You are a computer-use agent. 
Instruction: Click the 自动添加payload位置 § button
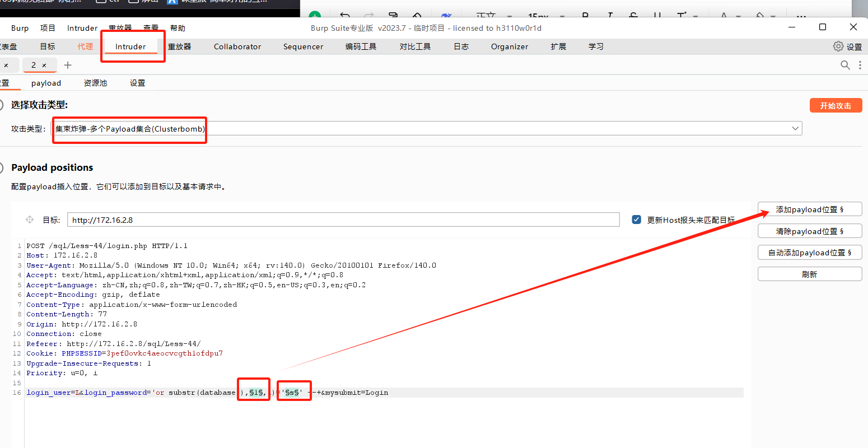[x=809, y=253]
